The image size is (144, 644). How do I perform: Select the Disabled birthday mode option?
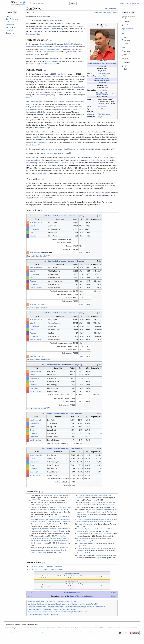[122, 22]
